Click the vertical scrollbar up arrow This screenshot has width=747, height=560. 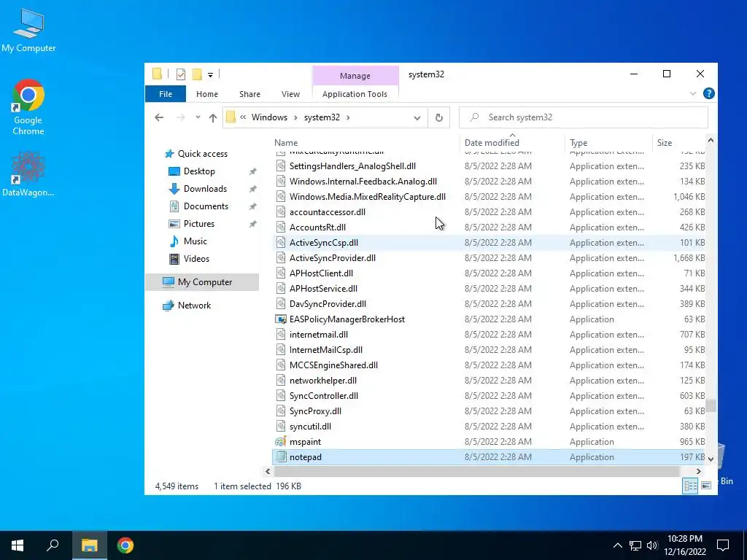point(711,141)
